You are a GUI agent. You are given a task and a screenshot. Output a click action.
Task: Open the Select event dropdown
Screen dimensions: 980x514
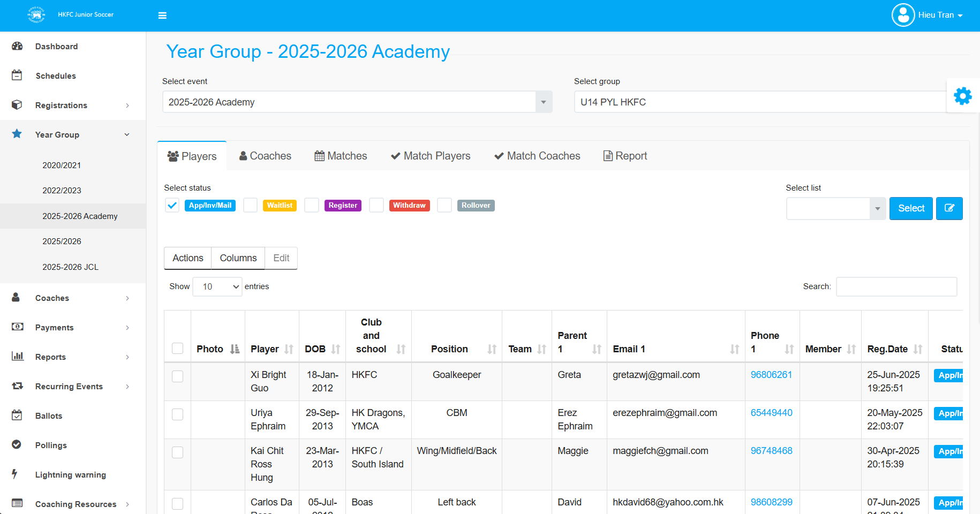(x=357, y=102)
